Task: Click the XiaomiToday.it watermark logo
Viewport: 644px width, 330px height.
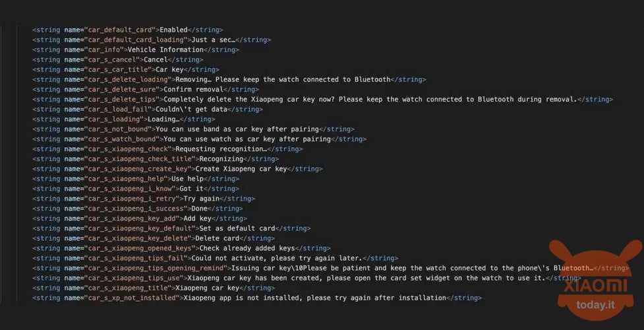Action: point(595,280)
